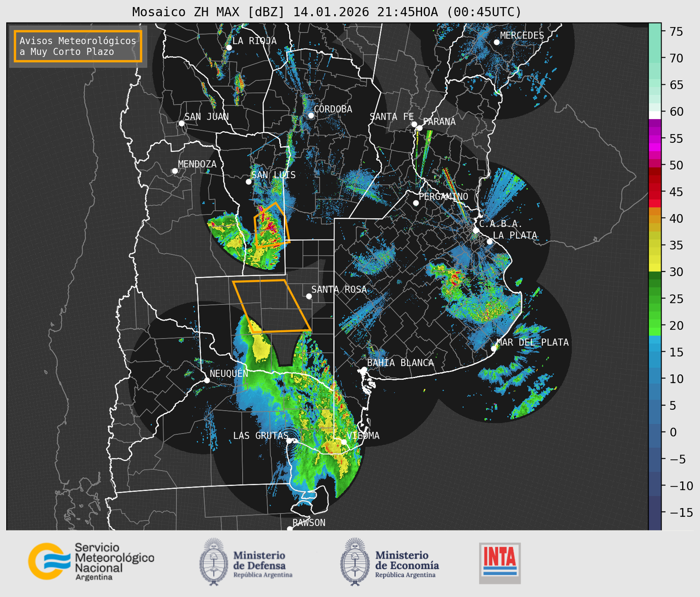Screen dimensions: 700x597
Task: Click the green 25 dBZ color band
Action: (655, 299)
